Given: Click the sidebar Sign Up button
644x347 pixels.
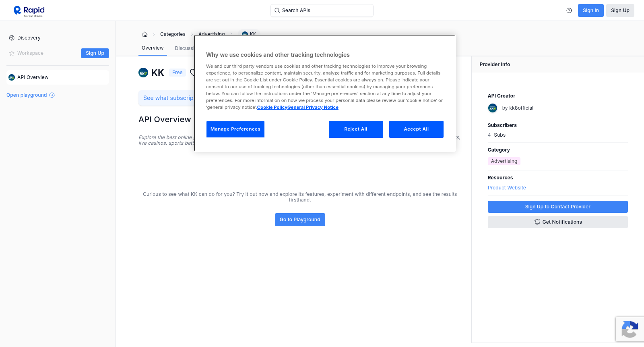Looking at the screenshot, I should [95, 53].
